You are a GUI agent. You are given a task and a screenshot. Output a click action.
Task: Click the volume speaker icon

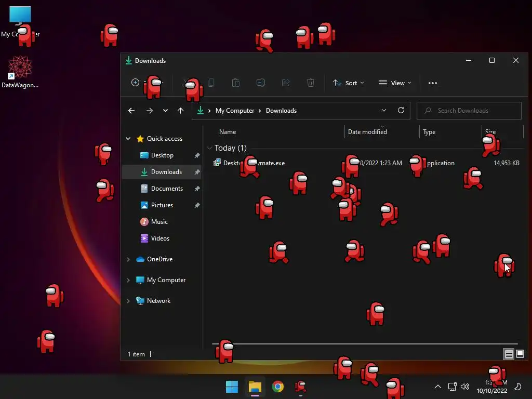[x=465, y=387]
